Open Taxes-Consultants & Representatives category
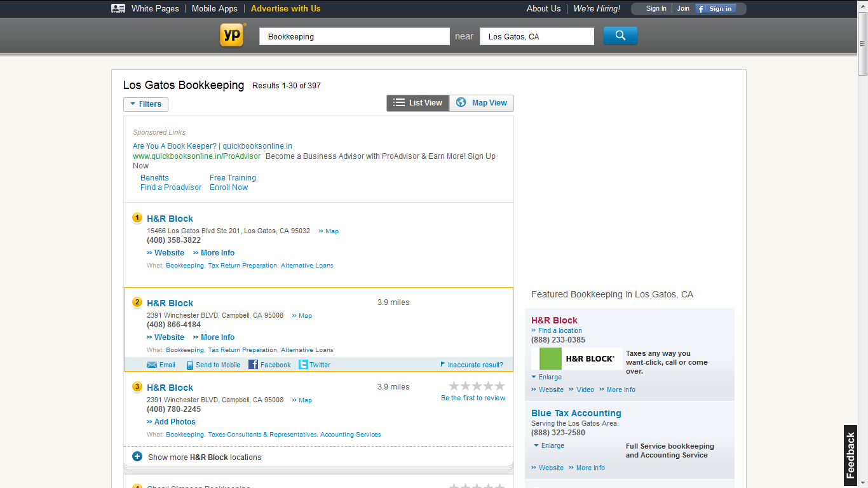Viewport: 868px width, 488px height. pyautogui.click(x=262, y=435)
